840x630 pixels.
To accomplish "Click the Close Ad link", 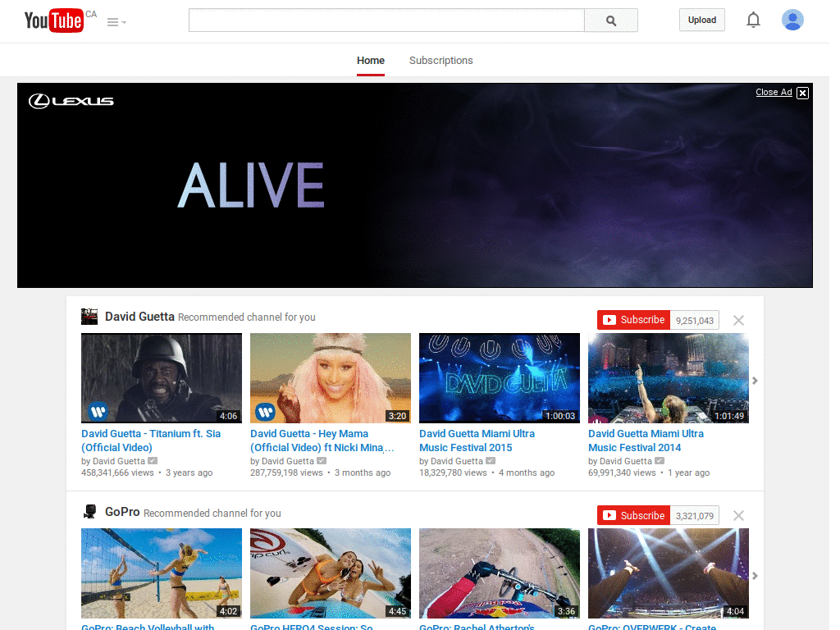I will tap(774, 92).
